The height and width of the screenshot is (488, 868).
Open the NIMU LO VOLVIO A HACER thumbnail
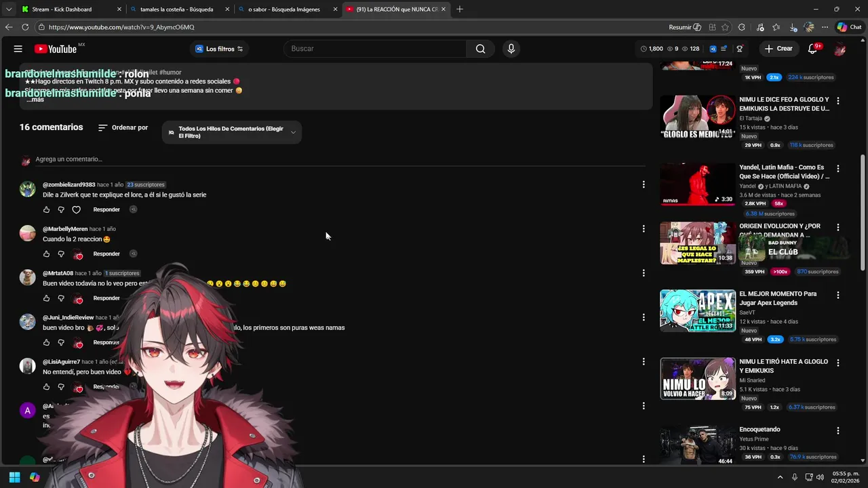click(698, 378)
